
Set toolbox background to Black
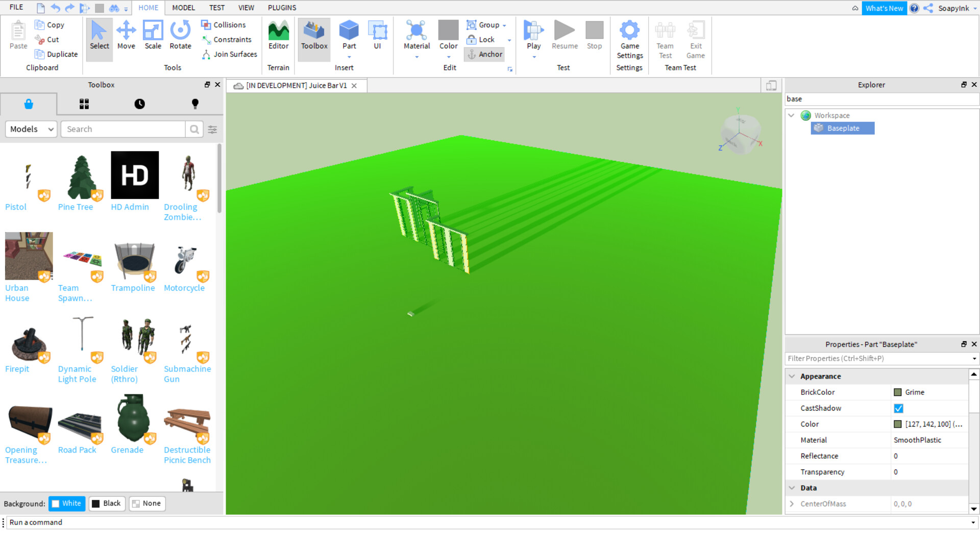106,504
